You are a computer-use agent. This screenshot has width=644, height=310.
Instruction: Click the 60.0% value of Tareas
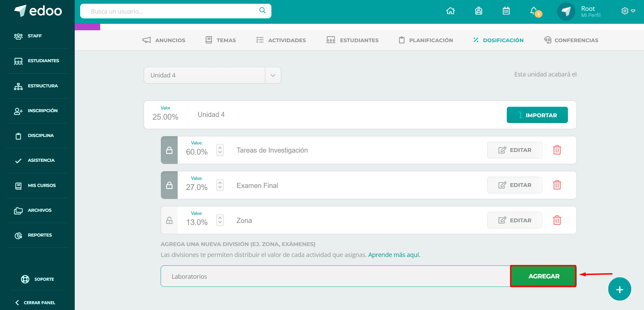[x=197, y=152]
